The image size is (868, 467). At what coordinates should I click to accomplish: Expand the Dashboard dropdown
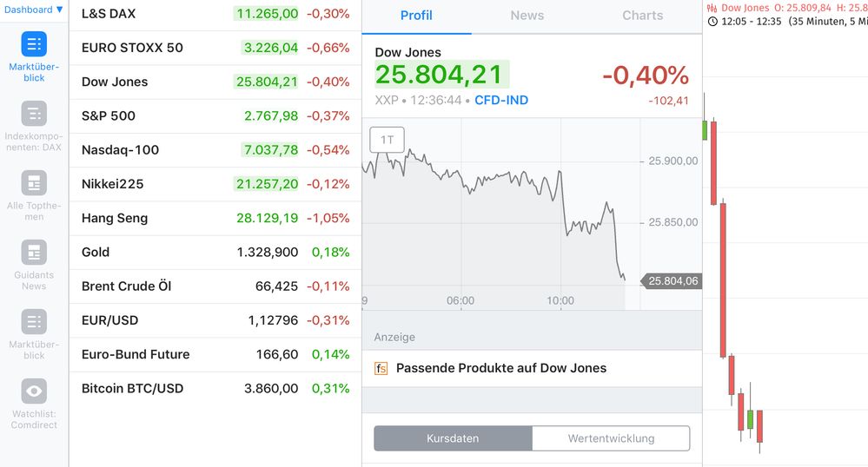click(33, 10)
